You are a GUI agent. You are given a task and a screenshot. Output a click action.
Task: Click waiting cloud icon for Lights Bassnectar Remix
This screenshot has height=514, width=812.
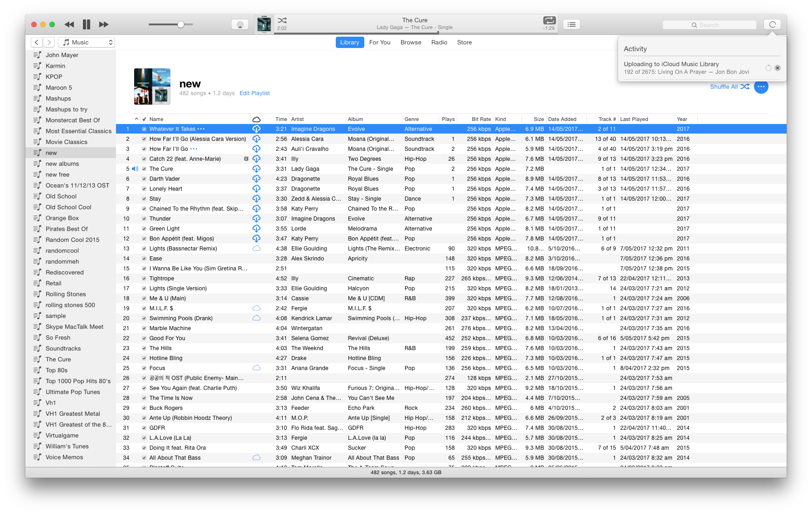[256, 249]
